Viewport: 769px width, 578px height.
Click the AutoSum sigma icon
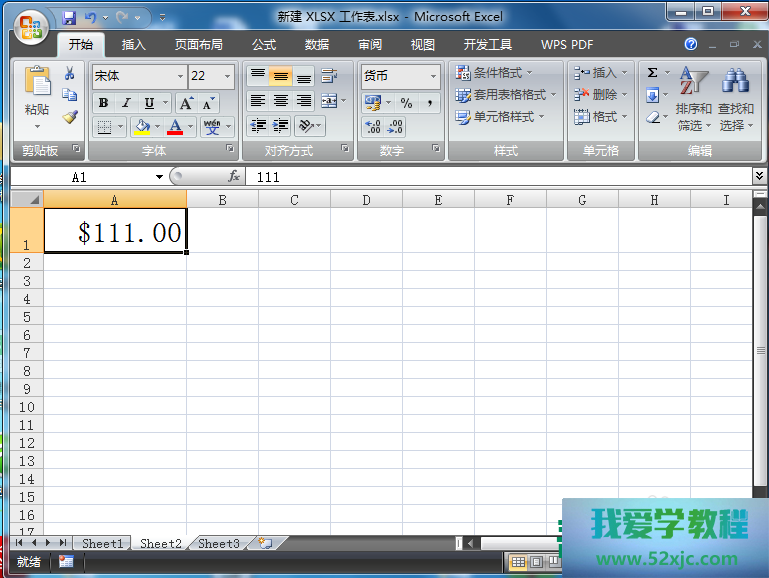(x=652, y=73)
